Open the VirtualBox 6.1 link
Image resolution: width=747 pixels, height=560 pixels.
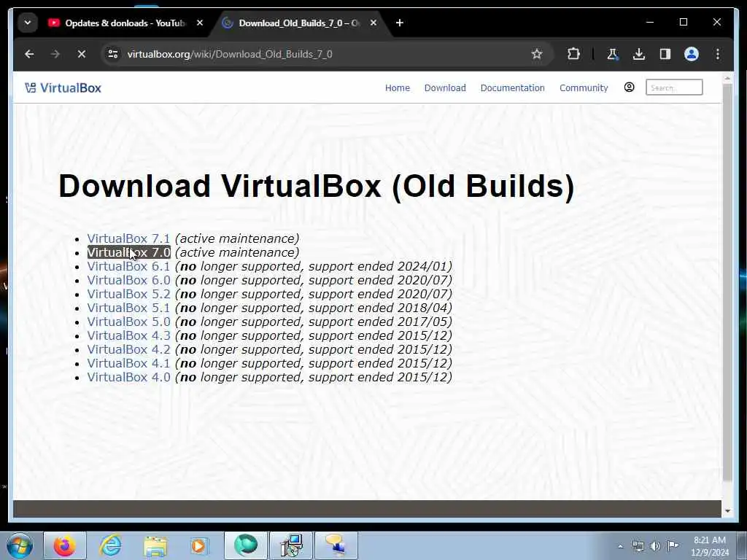[128, 266]
